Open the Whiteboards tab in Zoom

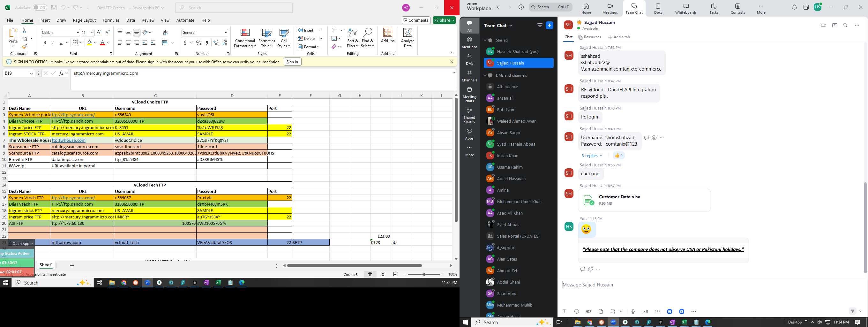point(686,9)
